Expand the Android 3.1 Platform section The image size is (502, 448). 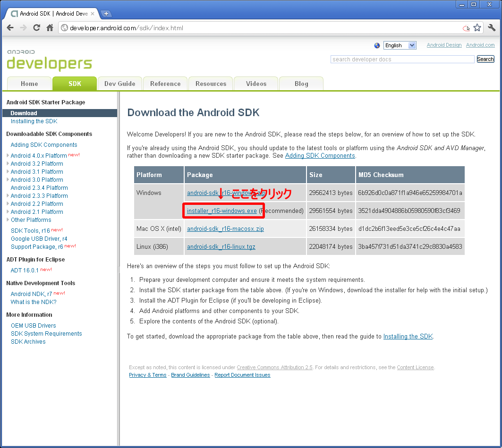coord(8,171)
